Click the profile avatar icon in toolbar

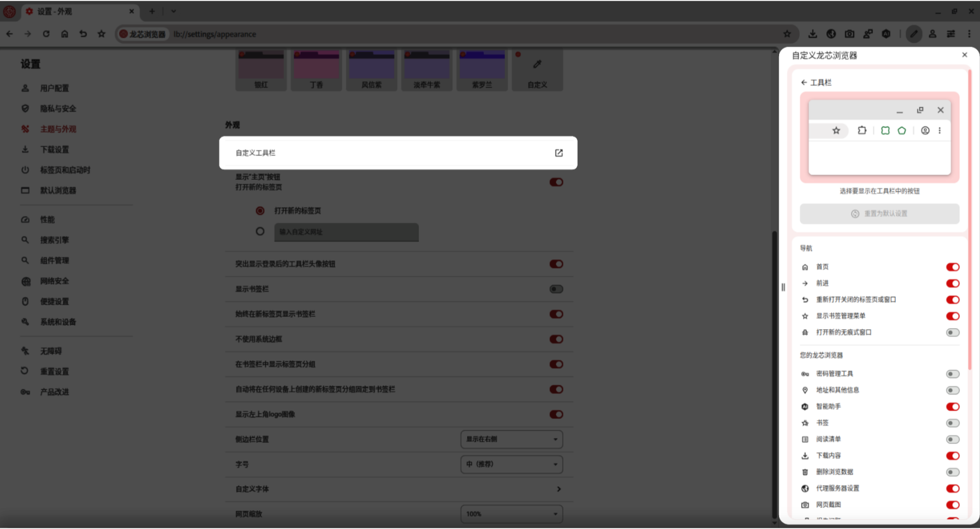click(x=932, y=34)
